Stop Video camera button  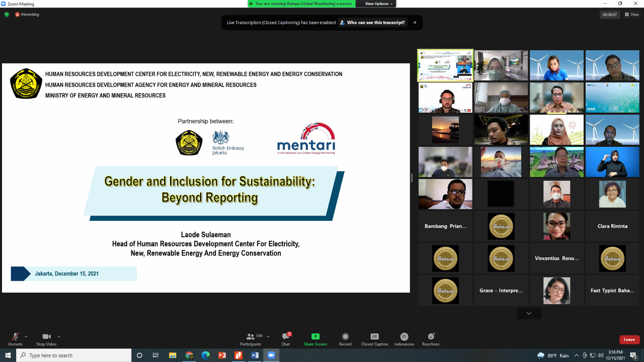point(46,337)
